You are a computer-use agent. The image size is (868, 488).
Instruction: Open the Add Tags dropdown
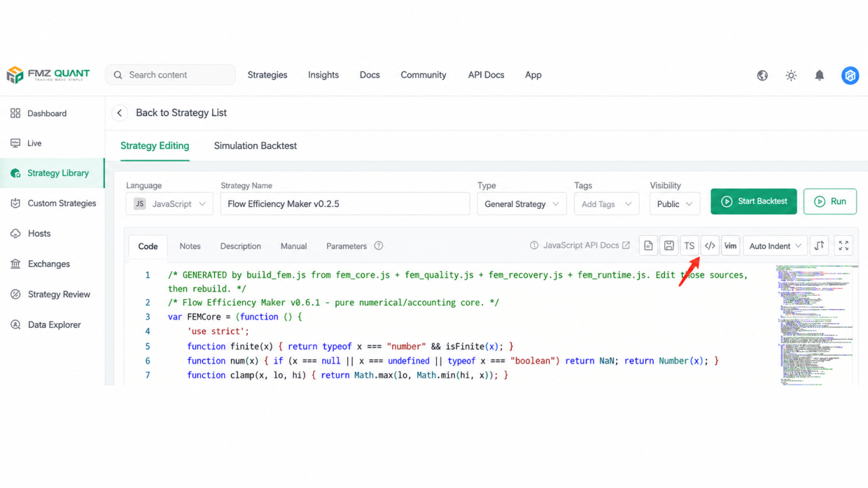point(606,204)
